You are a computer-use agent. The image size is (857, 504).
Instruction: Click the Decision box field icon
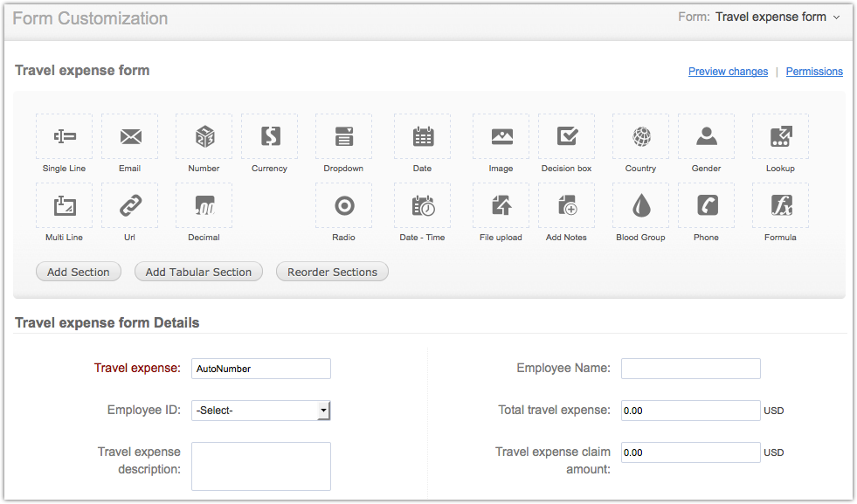(x=567, y=136)
